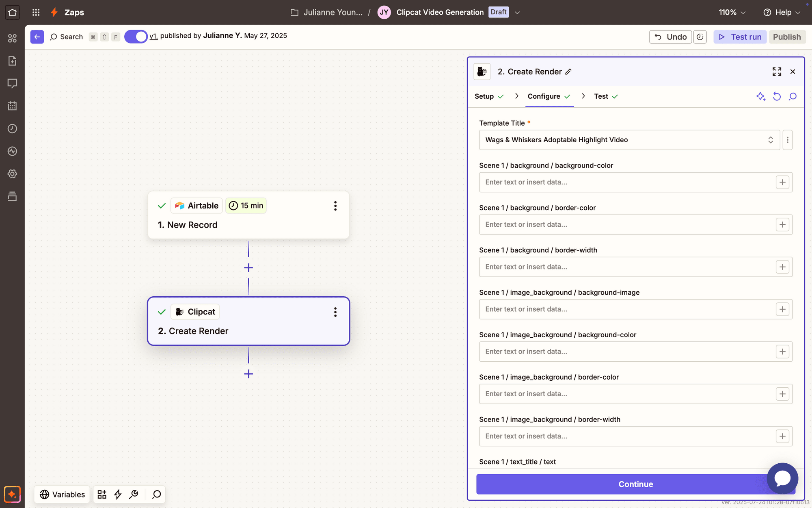Insert data into image_background background-color
Viewport: 812px width, 508px height.
(x=782, y=352)
